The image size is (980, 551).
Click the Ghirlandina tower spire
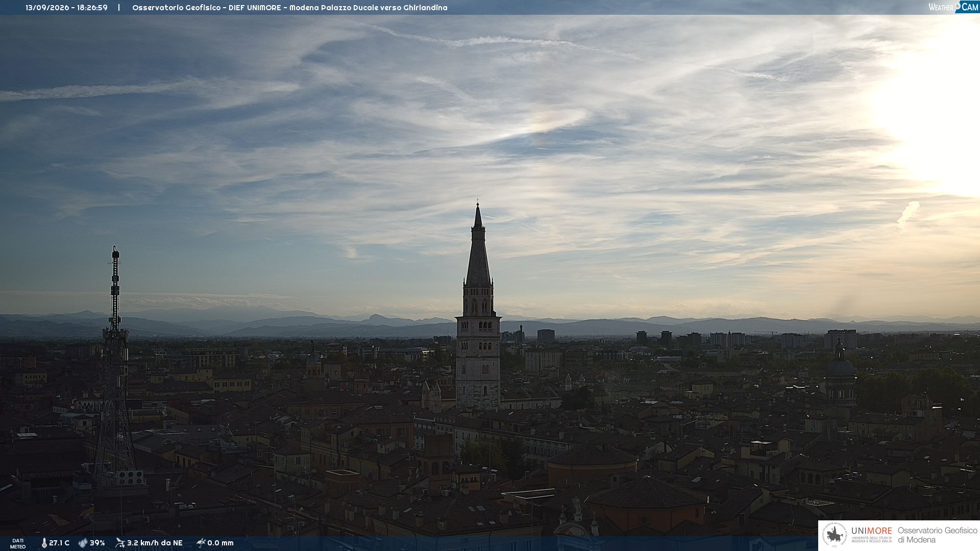(478, 245)
